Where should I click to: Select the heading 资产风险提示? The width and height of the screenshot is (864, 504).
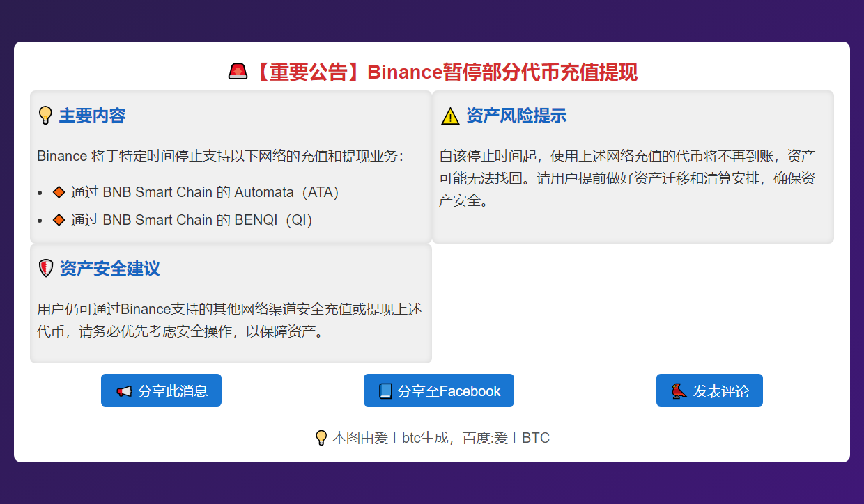click(x=516, y=116)
